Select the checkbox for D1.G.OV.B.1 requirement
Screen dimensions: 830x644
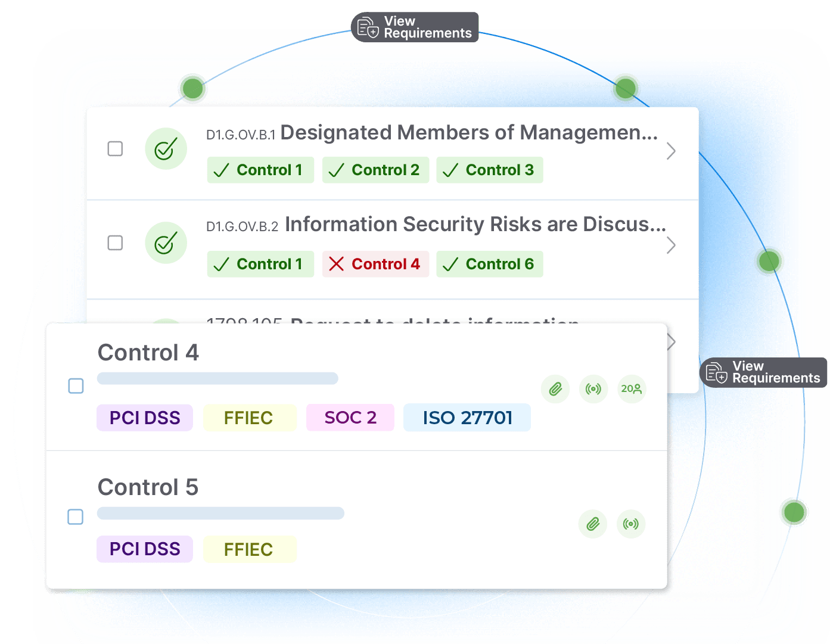pos(115,148)
